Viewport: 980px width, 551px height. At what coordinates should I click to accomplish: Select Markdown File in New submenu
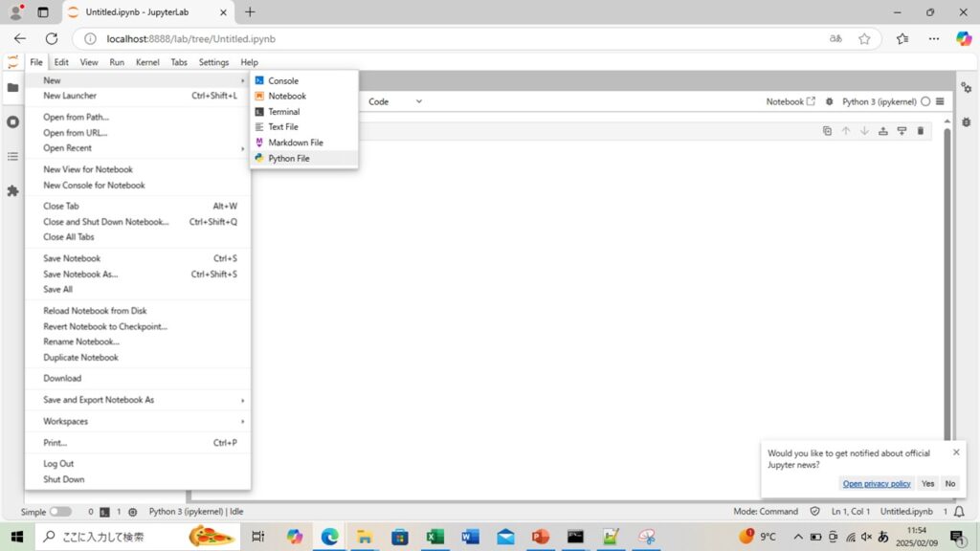point(304,143)
